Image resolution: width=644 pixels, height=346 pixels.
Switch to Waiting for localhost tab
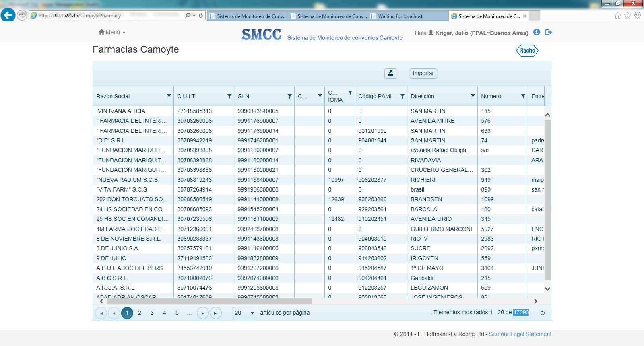pos(409,16)
